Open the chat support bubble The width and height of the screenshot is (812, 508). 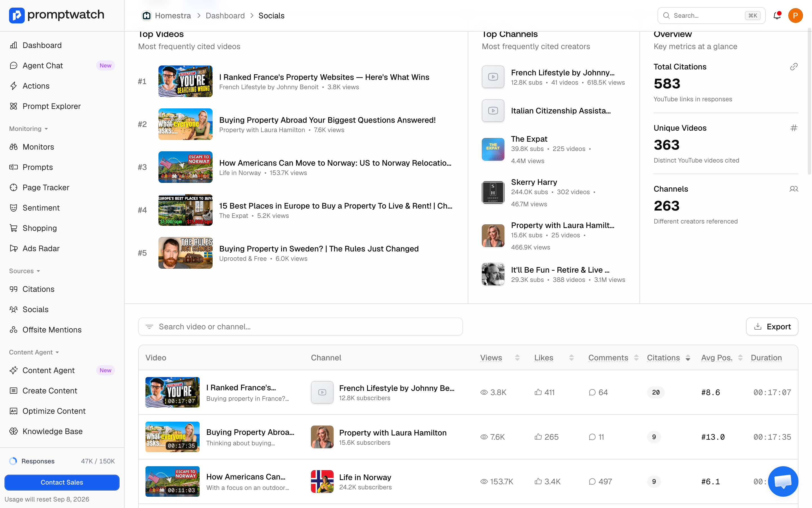click(x=783, y=481)
